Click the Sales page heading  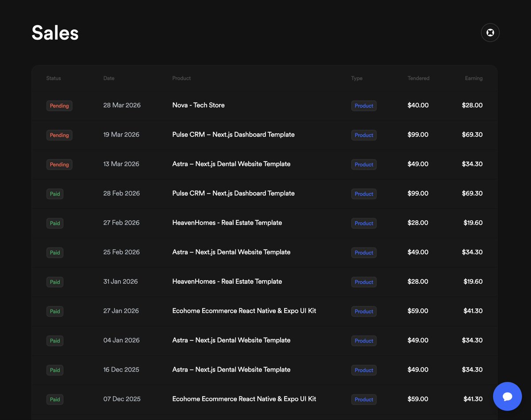click(x=55, y=33)
